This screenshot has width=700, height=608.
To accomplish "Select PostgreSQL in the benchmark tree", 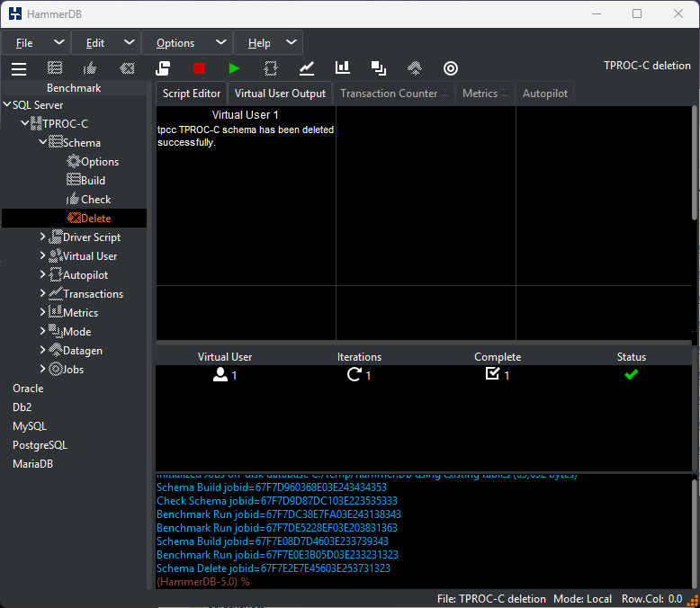I will pyautogui.click(x=40, y=445).
